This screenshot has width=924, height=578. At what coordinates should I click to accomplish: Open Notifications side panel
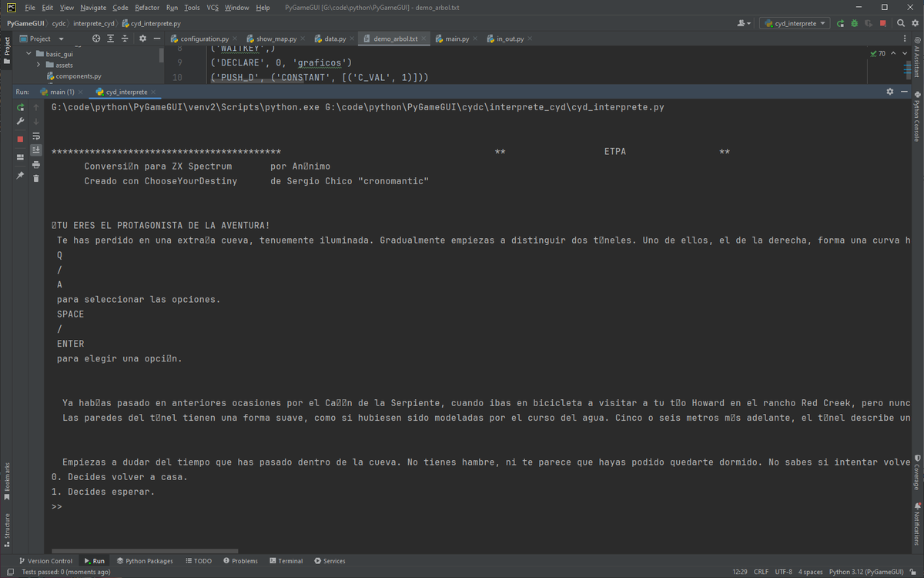(x=917, y=523)
